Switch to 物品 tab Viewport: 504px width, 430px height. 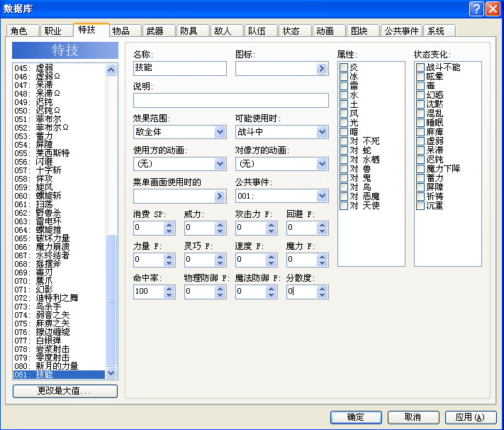point(125,31)
